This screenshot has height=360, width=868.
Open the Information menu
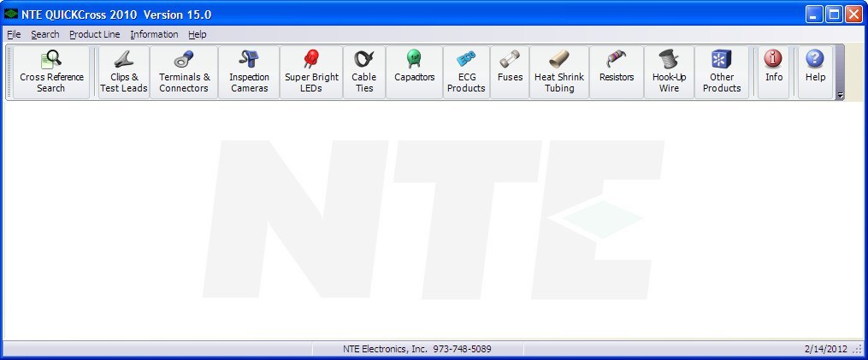tap(154, 34)
